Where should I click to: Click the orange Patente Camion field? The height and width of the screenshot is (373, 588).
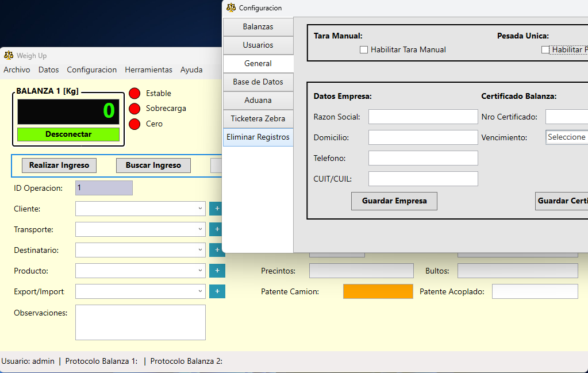tap(378, 291)
